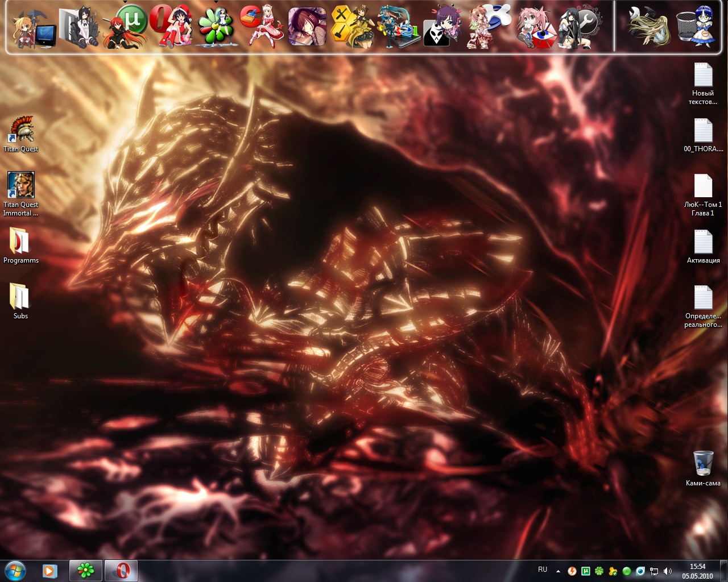Image resolution: width=728 pixels, height=582 pixels.
Task: Select the Ками-сама recycle bin
Action: coord(703,468)
